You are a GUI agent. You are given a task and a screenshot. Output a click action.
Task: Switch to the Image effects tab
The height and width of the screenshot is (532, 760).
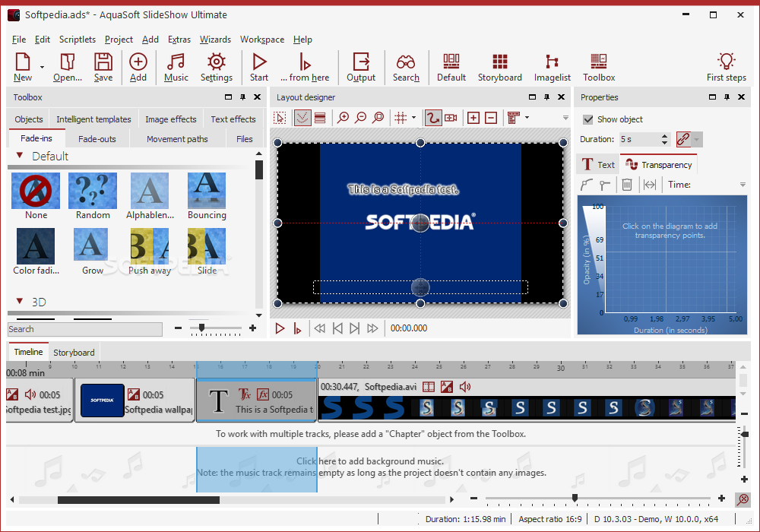tap(170, 119)
